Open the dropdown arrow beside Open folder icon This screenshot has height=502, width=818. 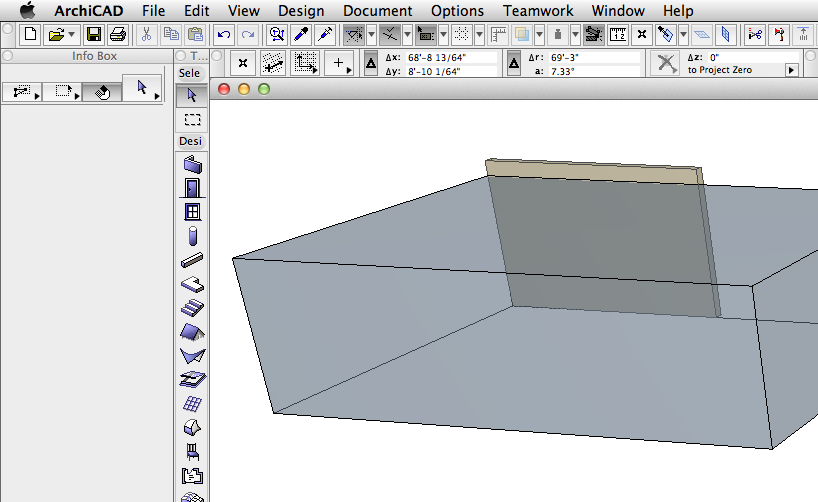coord(72,35)
